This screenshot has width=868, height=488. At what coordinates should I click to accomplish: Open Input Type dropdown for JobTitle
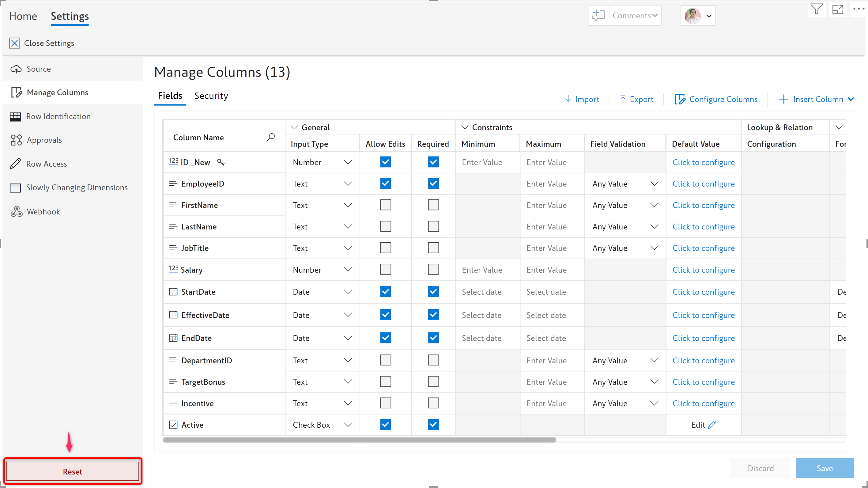tap(348, 248)
